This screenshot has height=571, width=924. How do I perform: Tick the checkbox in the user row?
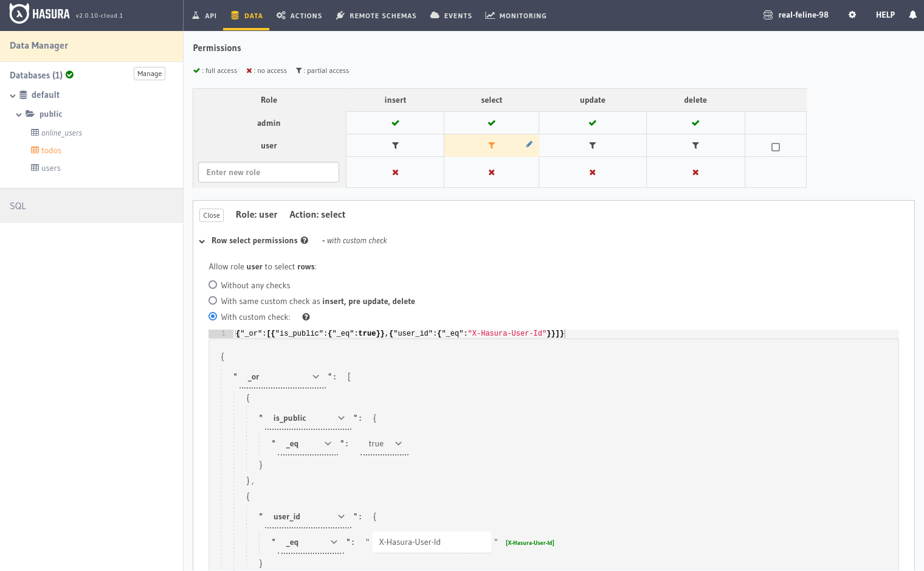pos(775,147)
